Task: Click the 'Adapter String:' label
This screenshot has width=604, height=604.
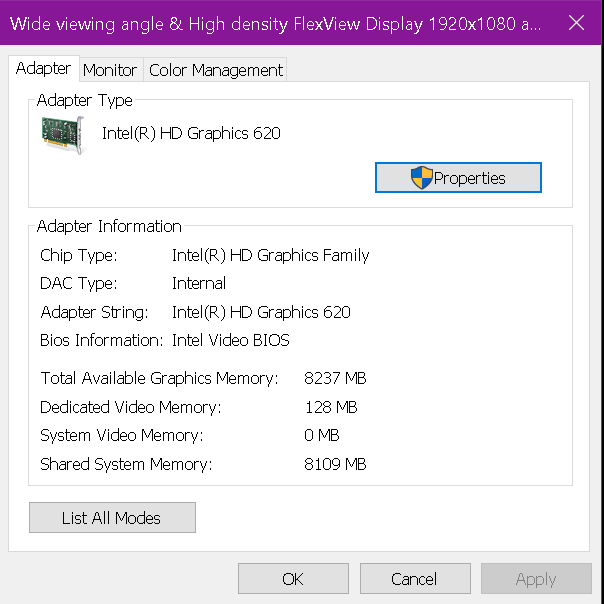Action: pyautogui.click(x=94, y=312)
